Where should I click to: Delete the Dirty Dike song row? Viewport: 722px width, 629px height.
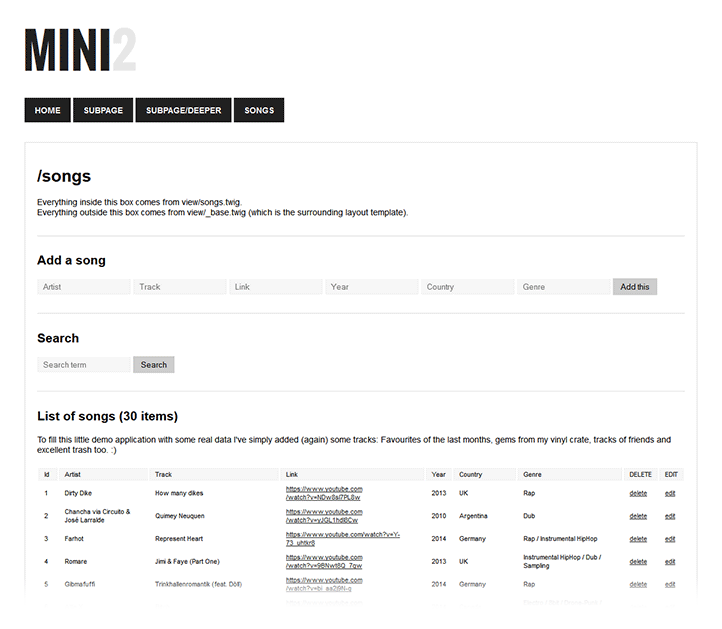point(638,493)
